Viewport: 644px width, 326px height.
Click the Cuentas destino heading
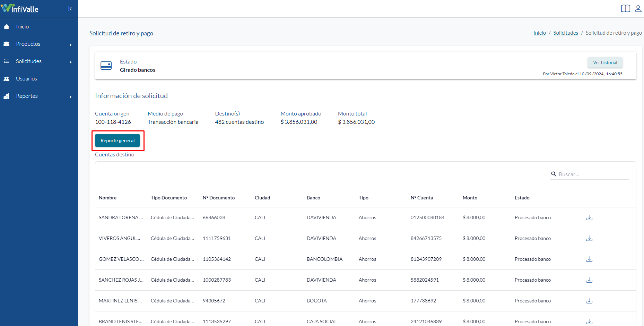click(x=114, y=155)
